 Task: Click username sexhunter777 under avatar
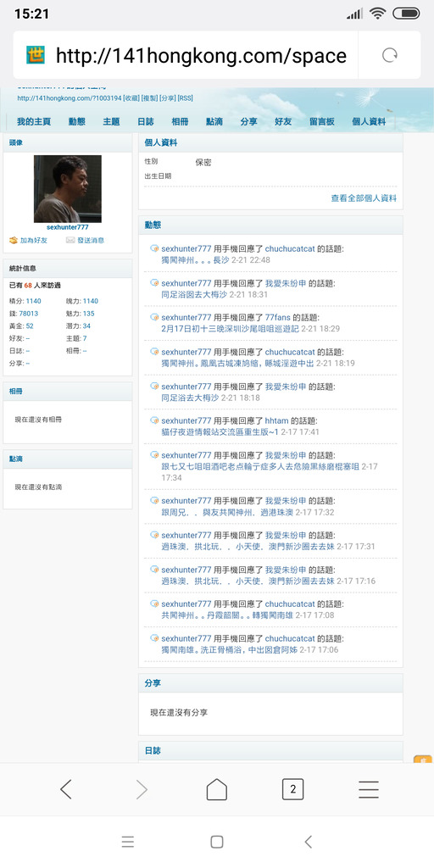[x=68, y=227]
